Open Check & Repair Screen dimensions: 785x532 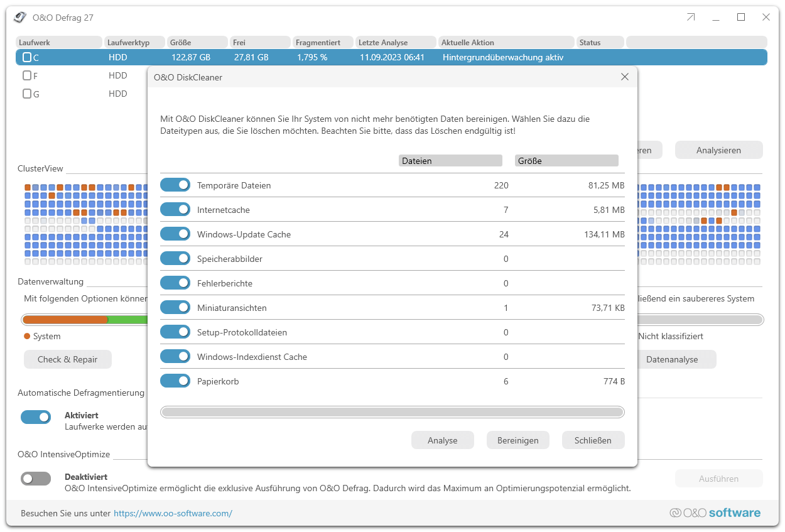68,359
